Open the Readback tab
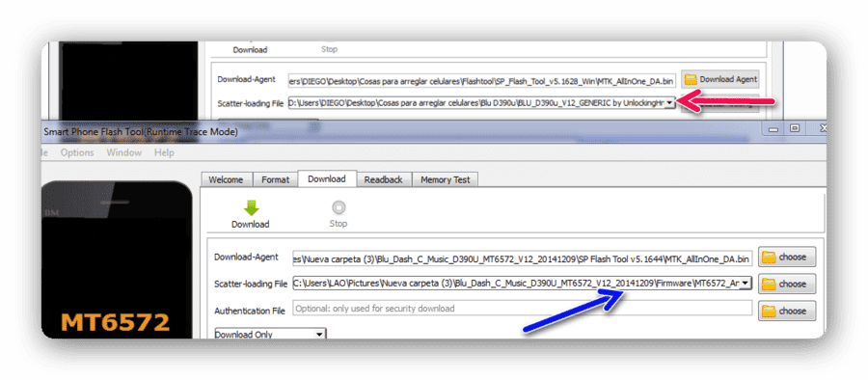This screenshot has width=868, height=380. [384, 179]
